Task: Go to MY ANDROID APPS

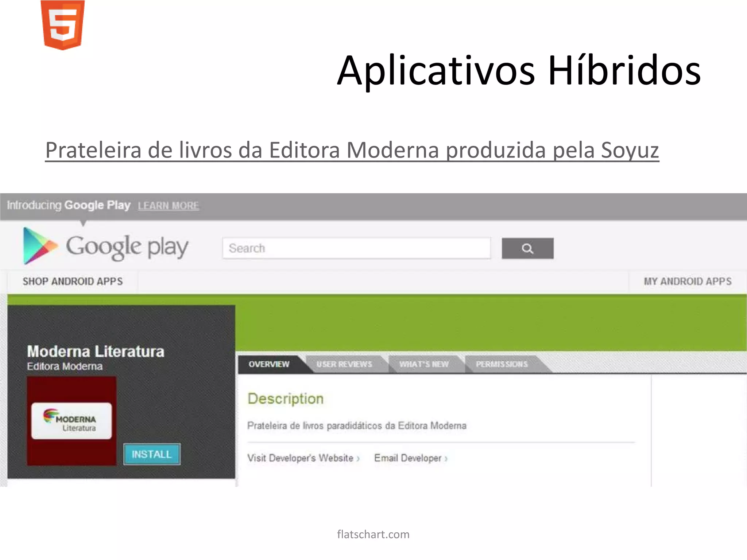Action: pyautogui.click(x=688, y=281)
